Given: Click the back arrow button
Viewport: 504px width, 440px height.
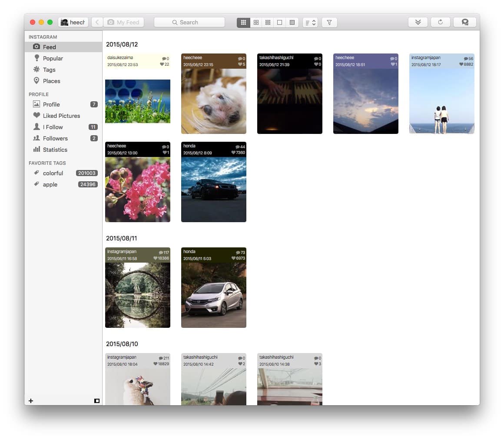Looking at the screenshot, I should 97,22.
